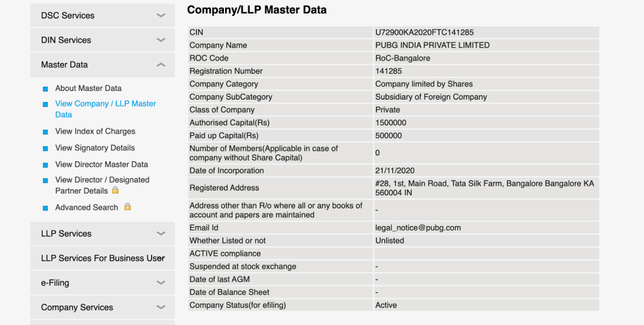Click the blue bullet next to View Signatory Details
Screen dimensions: 644x325
[x=45, y=148]
